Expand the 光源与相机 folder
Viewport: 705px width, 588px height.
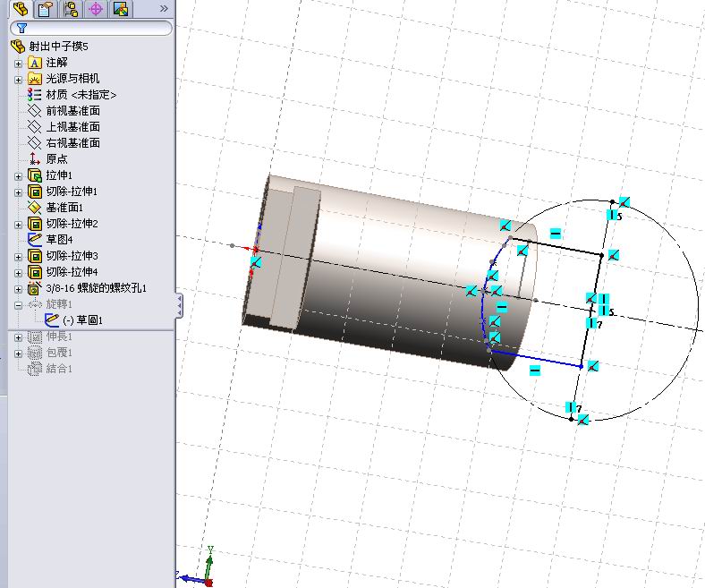coord(19,80)
